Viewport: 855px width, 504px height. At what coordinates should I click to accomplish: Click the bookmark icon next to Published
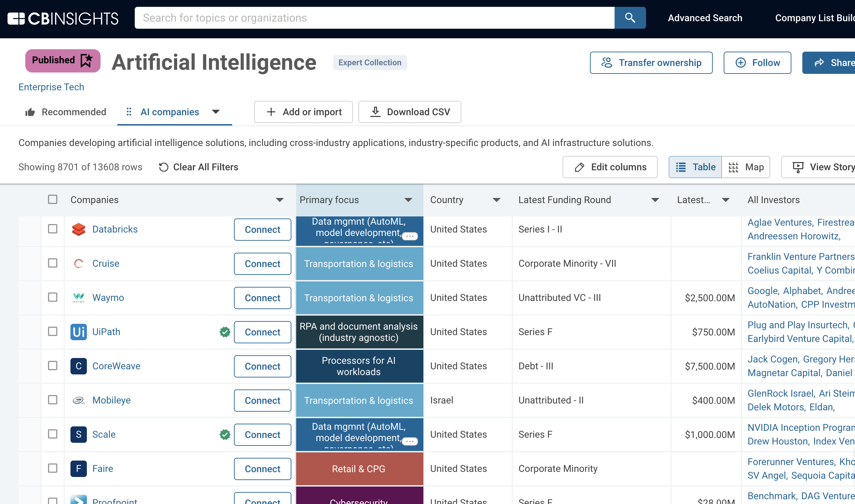pyautogui.click(x=86, y=60)
